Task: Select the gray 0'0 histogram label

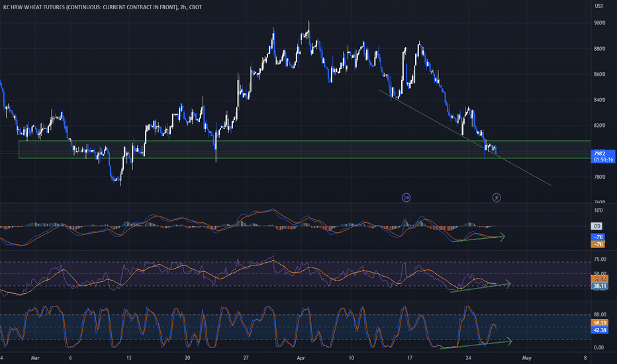Action: (x=596, y=226)
